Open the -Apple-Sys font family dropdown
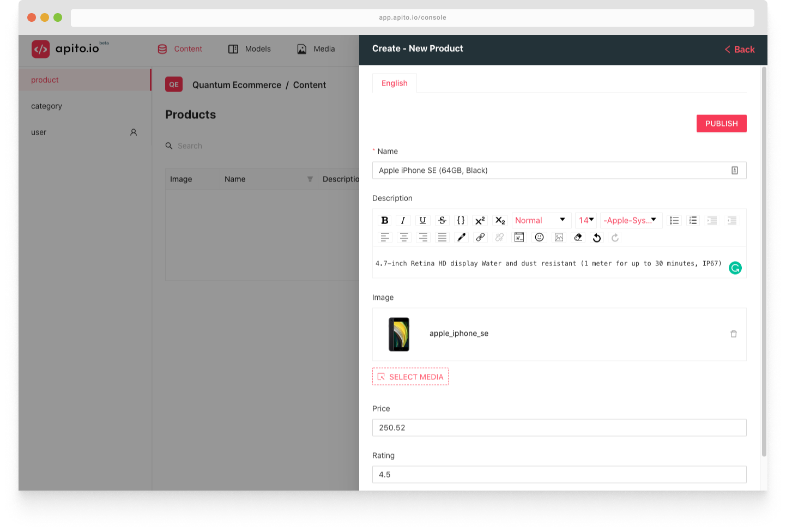The width and height of the screenshot is (786, 532). 631,220
